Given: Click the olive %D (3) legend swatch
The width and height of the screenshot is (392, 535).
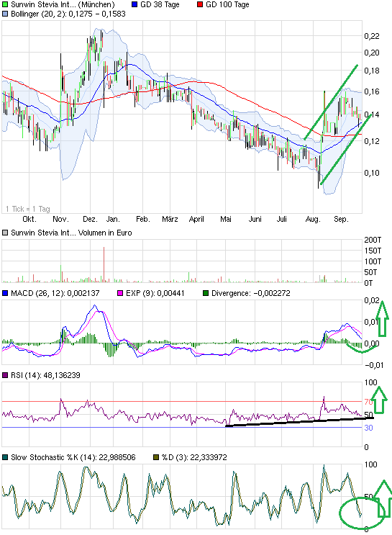Looking at the screenshot, I should 156,457.
